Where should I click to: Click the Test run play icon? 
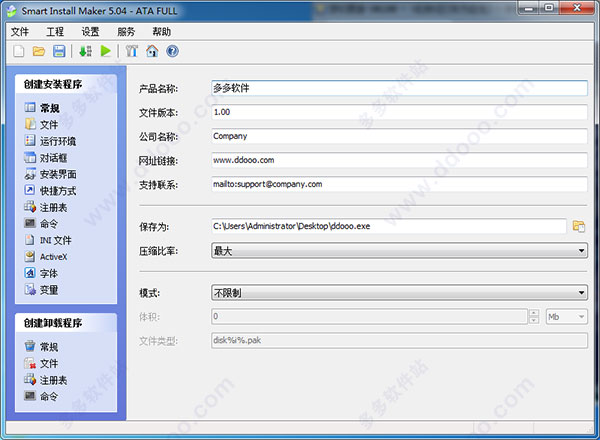point(106,51)
